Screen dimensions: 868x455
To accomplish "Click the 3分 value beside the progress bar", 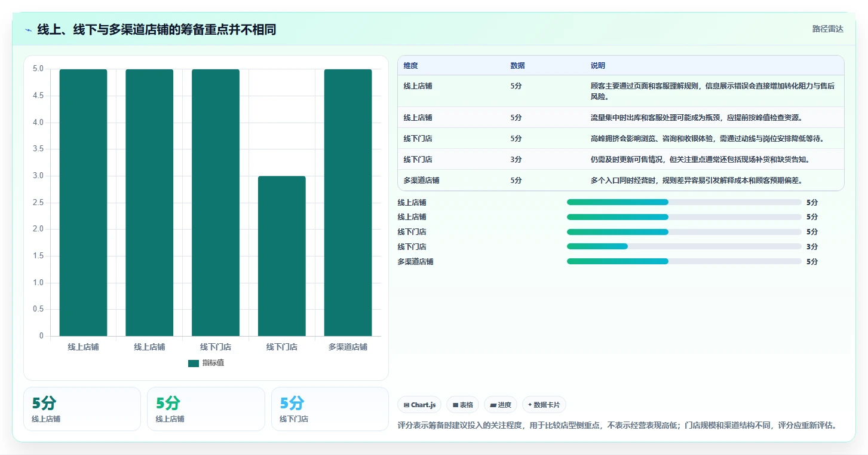I will coord(812,247).
